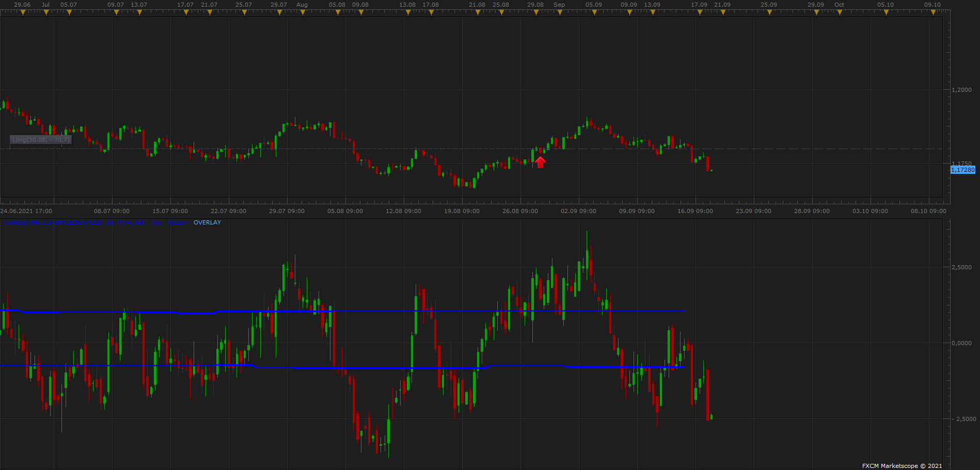
Task: Select the timeline marker under 13.08
Action: coord(408,13)
